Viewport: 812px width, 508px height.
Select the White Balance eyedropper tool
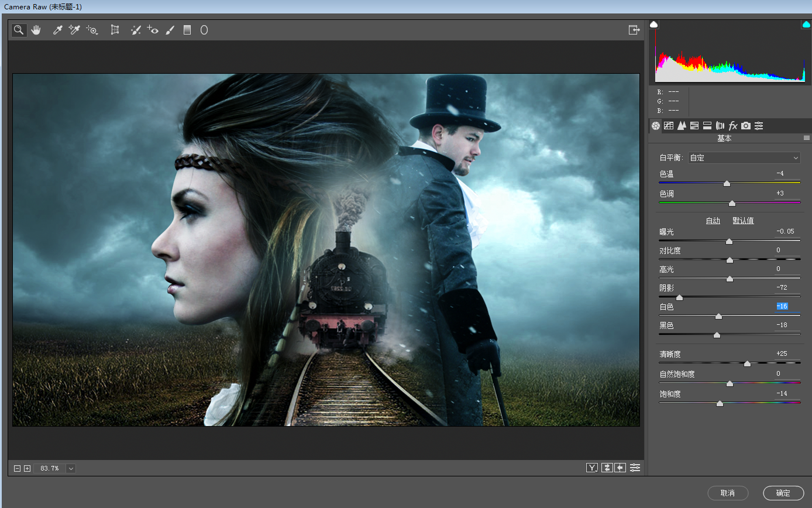click(57, 30)
